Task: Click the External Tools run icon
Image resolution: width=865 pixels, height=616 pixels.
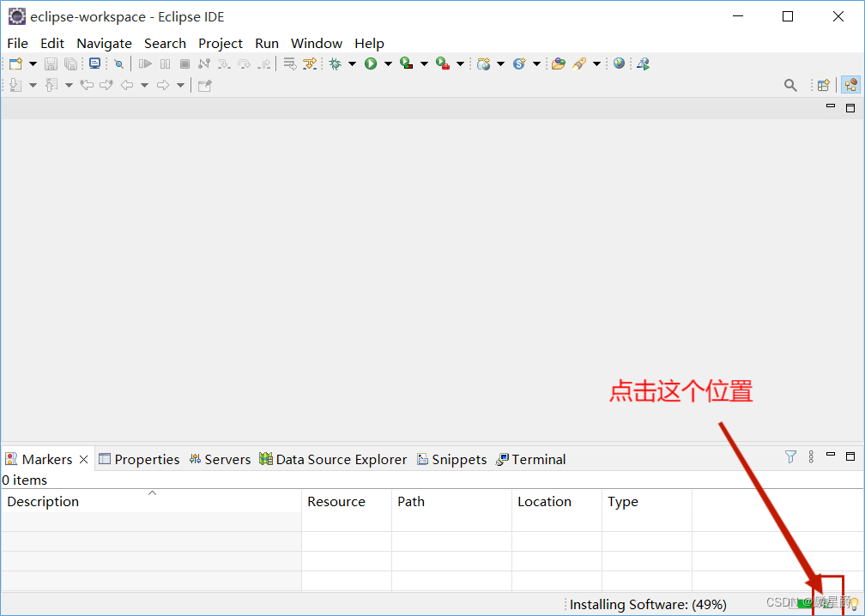Action: (x=443, y=64)
